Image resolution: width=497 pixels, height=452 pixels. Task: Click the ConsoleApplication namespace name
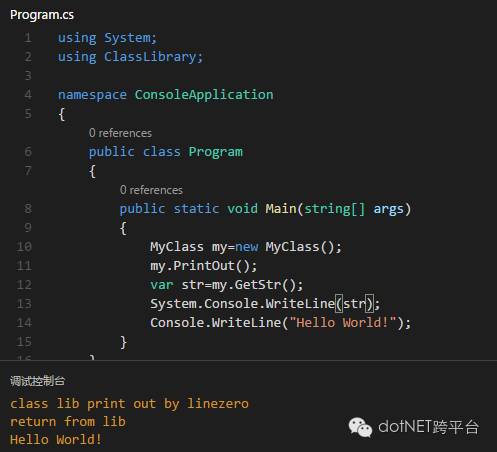204,95
